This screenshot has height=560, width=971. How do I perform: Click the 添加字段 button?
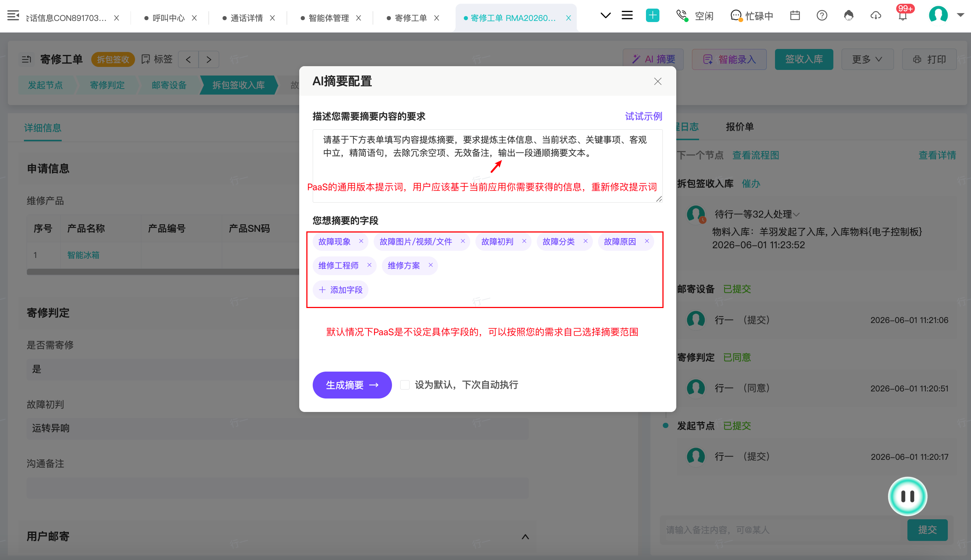pyautogui.click(x=341, y=290)
